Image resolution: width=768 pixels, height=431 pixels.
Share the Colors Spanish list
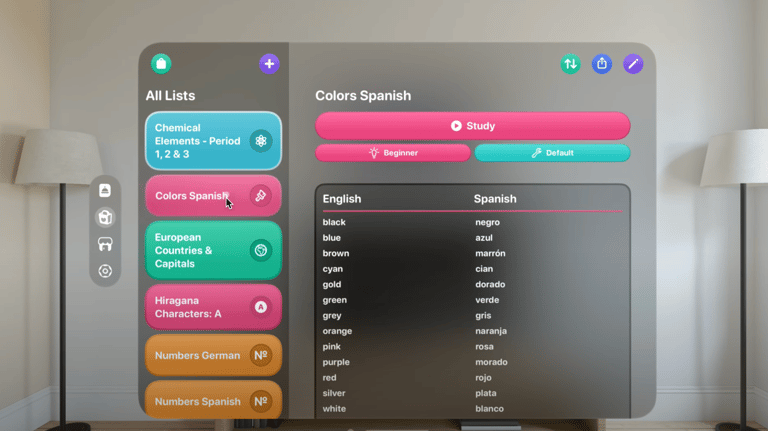point(602,64)
